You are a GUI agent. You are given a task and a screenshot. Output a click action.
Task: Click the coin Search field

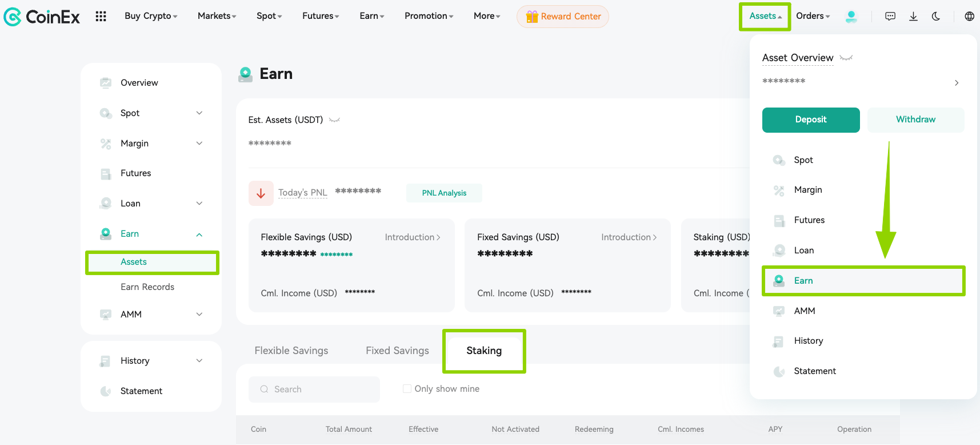coord(314,390)
